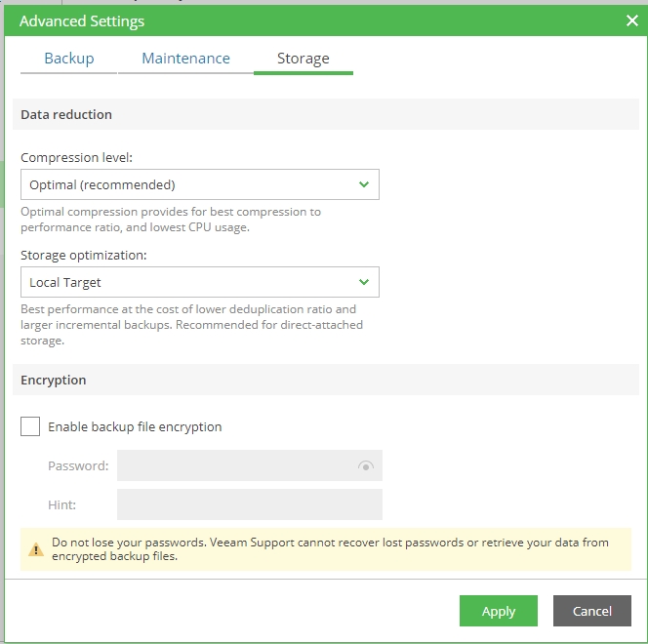Click the Cancel button

(x=591, y=611)
